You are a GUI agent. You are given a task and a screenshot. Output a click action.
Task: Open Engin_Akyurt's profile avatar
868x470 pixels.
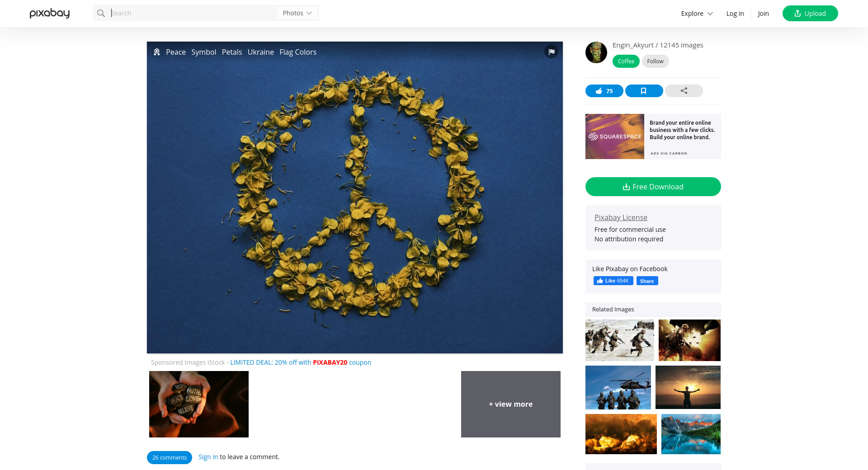tap(596, 52)
